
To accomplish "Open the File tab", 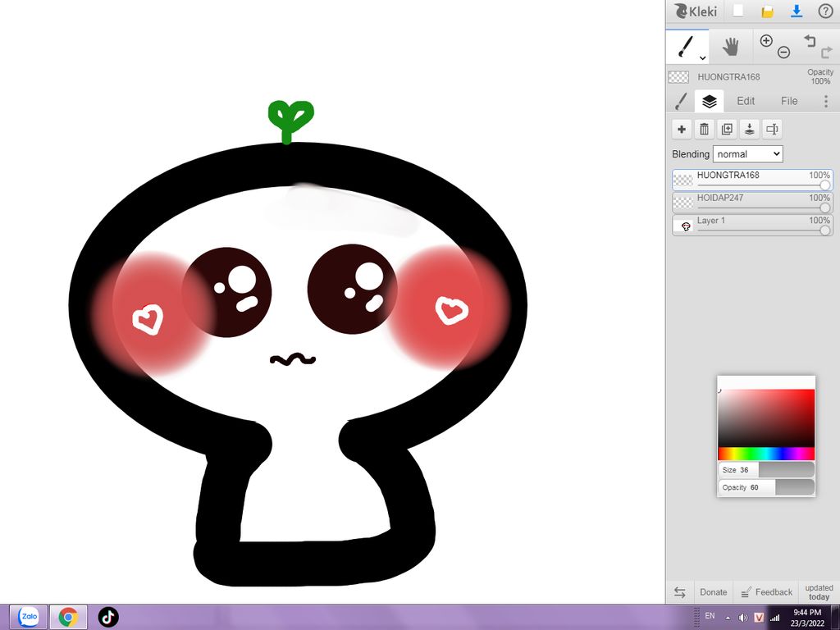I will tap(789, 101).
